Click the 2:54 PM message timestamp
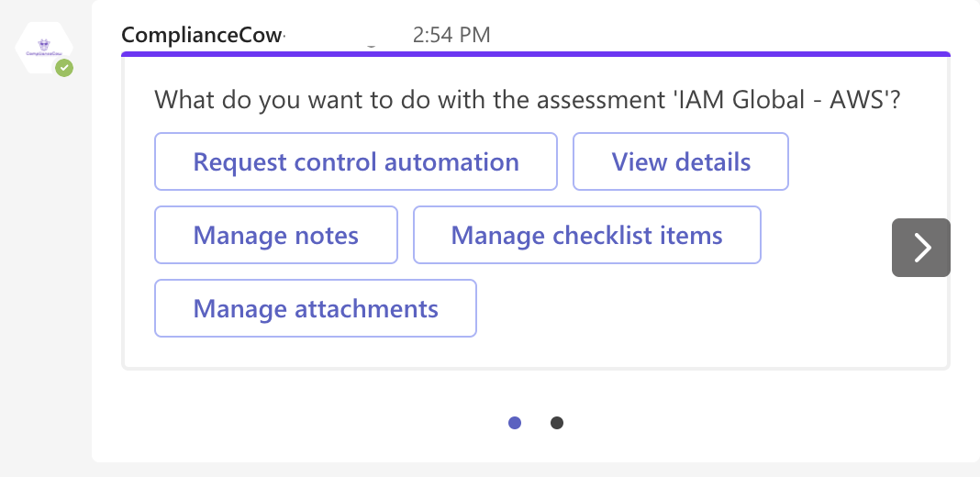 pyautogui.click(x=451, y=35)
